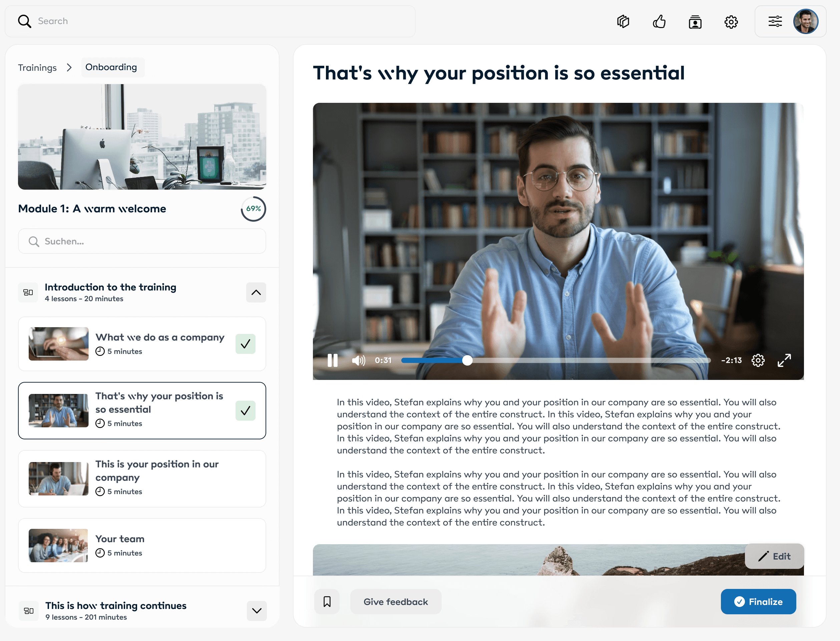Click the video progress slider handle
840x641 pixels.
(x=467, y=360)
